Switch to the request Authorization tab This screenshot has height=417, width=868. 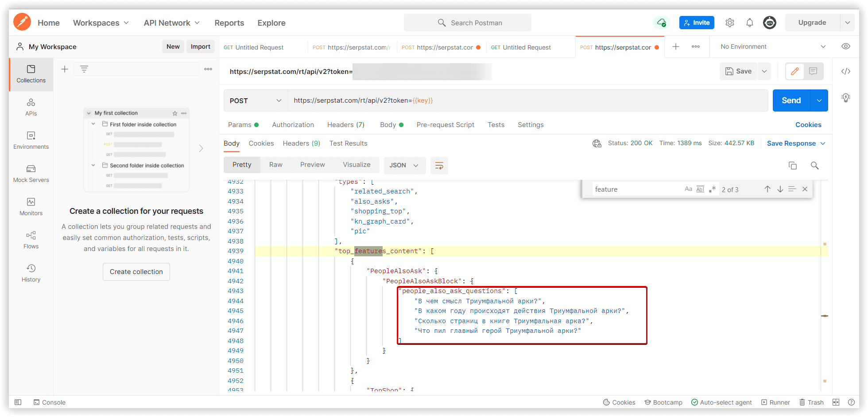coord(293,125)
